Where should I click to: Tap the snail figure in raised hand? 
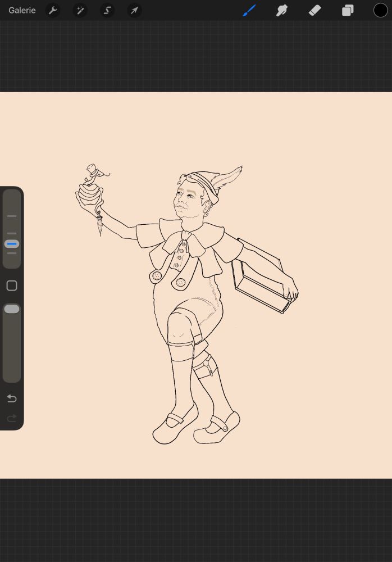pyautogui.click(x=93, y=182)
